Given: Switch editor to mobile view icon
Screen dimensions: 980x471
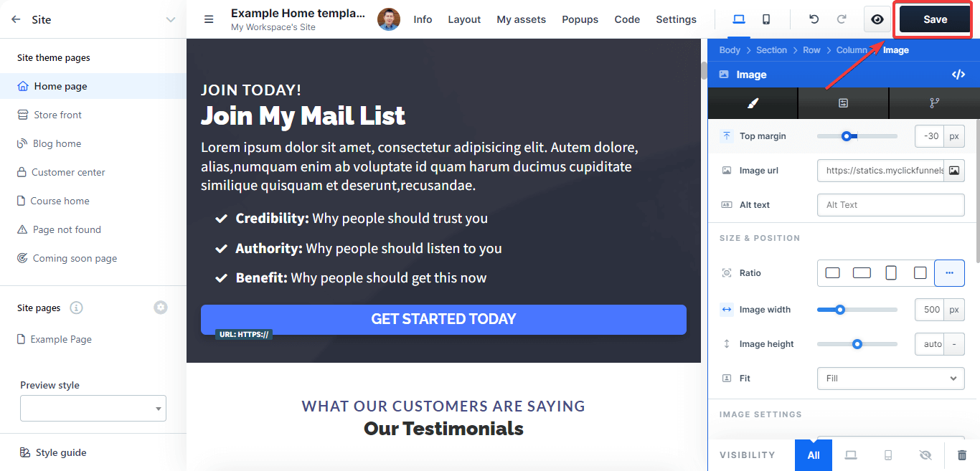Looking at the screenshot, I should click(x=765, y=19).
